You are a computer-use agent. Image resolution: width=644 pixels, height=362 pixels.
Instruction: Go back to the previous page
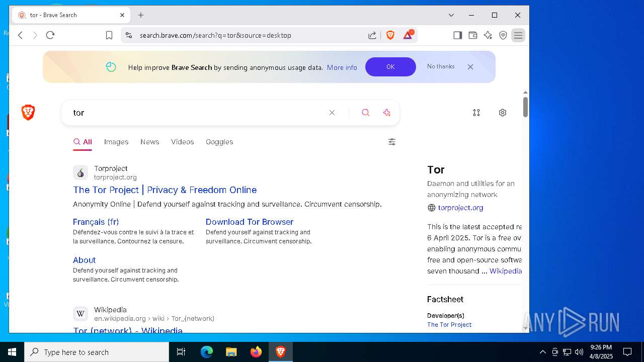(x=21, y=35)
